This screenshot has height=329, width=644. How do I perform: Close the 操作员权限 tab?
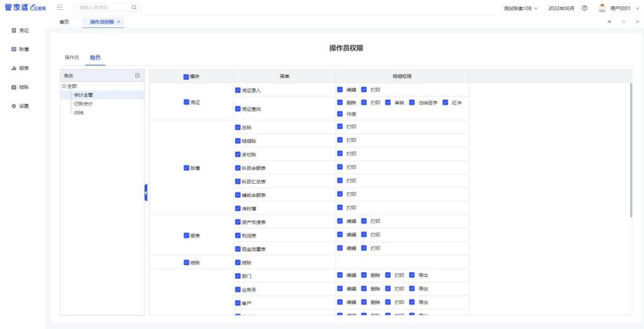coord(119,22)
